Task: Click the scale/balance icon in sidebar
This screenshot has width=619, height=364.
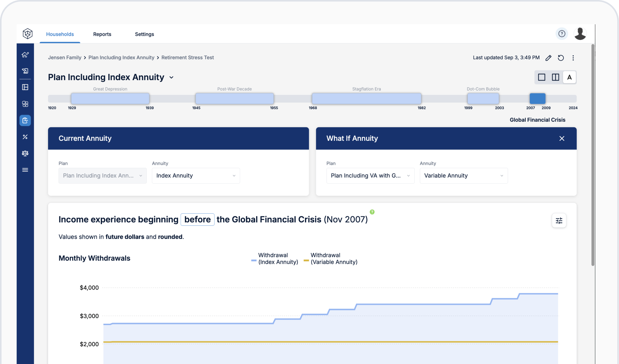Action: pyautogui.click(x=25, y=153)
